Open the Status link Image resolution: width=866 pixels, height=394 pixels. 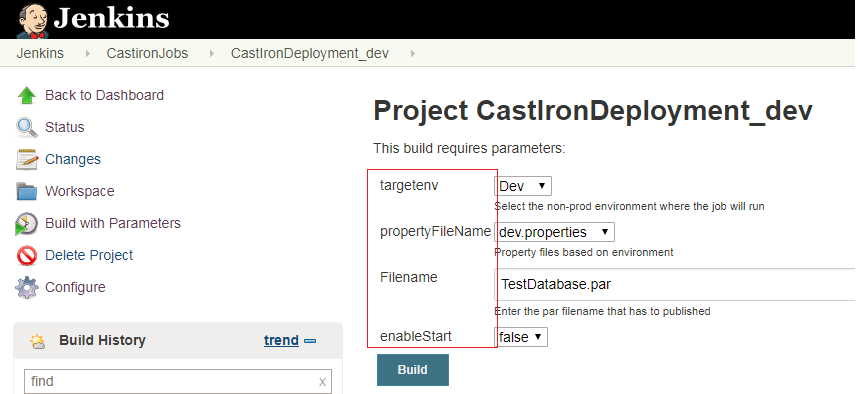click(65, 127)
